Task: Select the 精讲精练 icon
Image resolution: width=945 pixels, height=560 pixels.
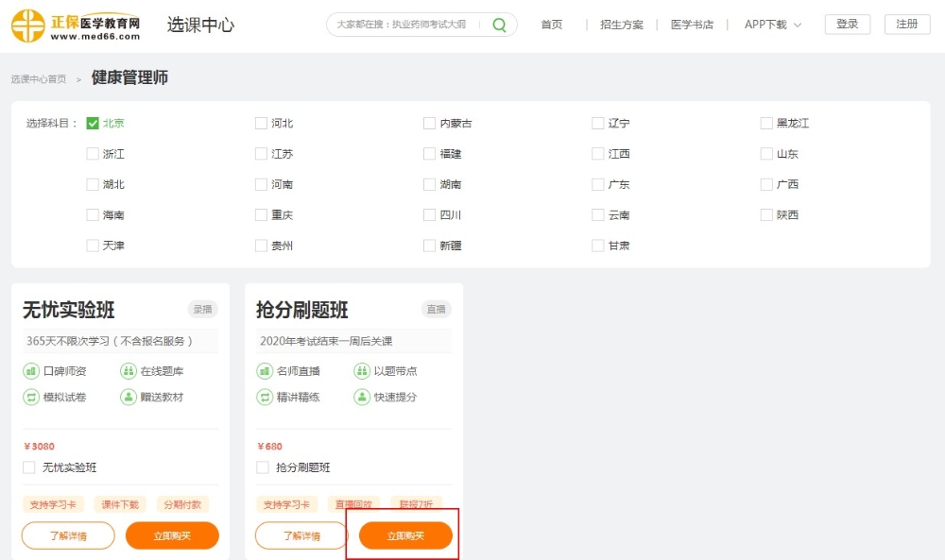Action: [x=265, y=397]
